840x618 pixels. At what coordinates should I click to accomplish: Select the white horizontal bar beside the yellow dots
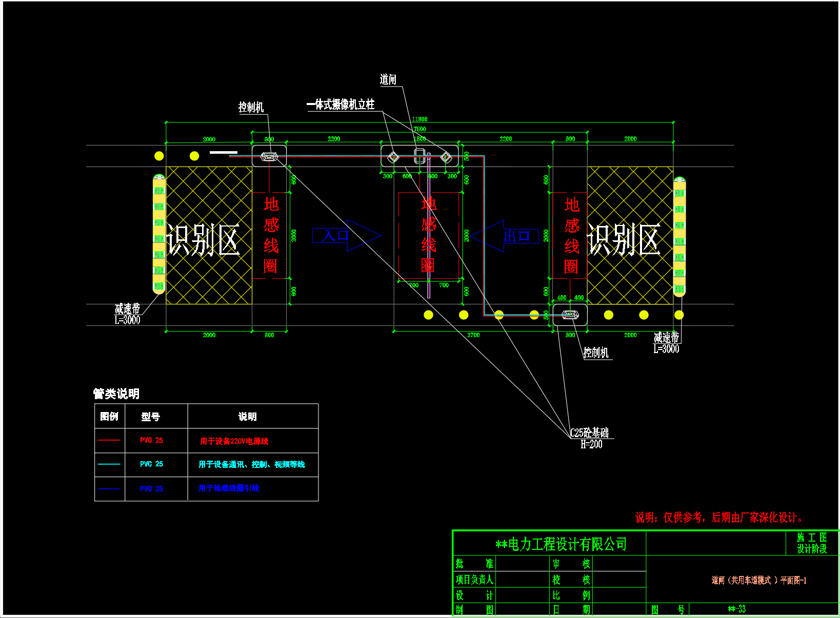point(224,152)
